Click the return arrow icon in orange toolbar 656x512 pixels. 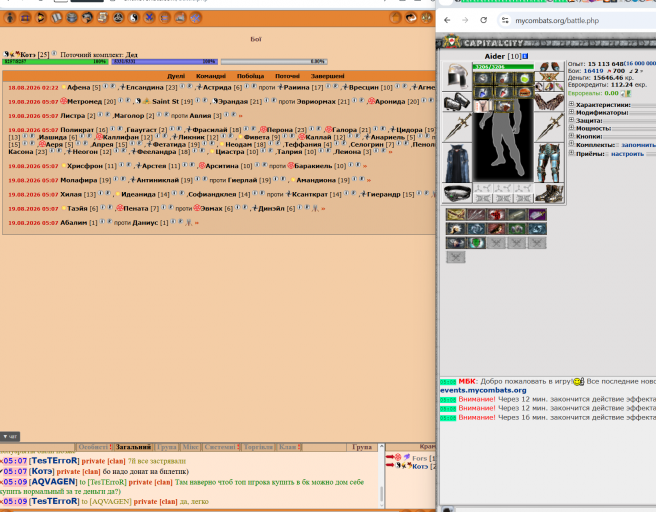[x=411, y=18]
